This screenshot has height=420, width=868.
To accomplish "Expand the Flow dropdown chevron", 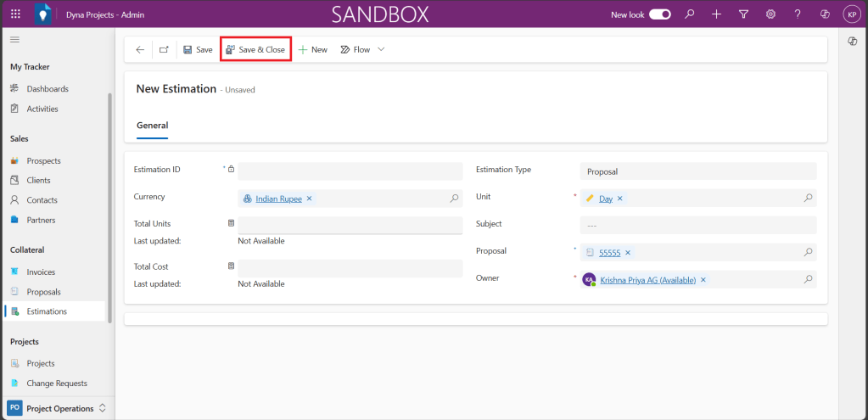I will 381,50.
